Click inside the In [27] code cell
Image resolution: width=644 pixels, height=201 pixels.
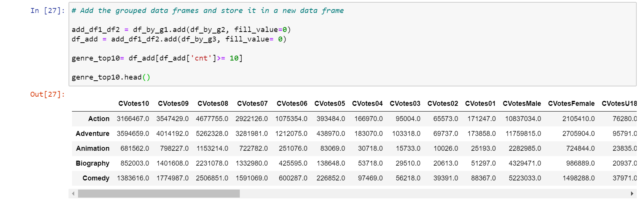coord(352,44)
